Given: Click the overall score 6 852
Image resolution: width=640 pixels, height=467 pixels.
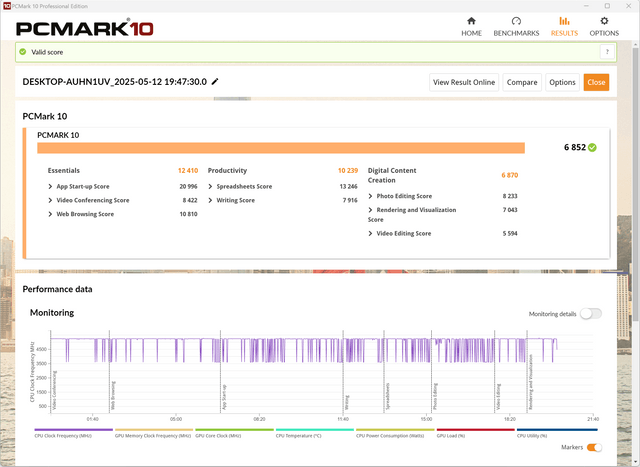Looking at the screenshot, I should click(x=575, y=147).
